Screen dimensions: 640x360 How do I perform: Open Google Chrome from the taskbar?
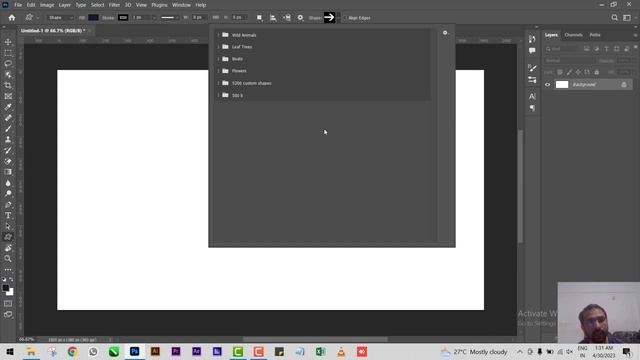click(72, 351)
